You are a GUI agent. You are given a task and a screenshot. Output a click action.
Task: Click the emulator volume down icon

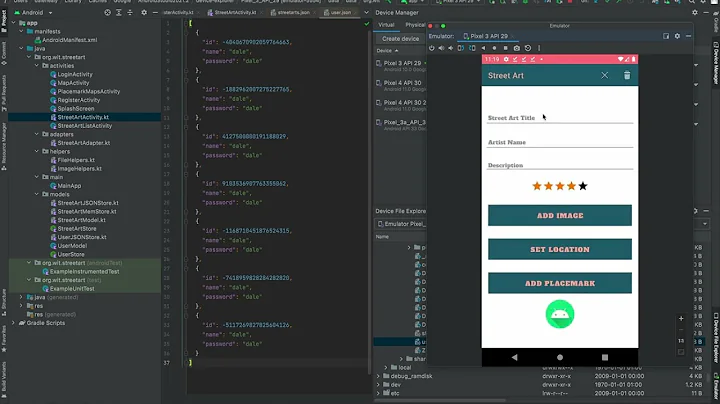(x=450, y=48)
